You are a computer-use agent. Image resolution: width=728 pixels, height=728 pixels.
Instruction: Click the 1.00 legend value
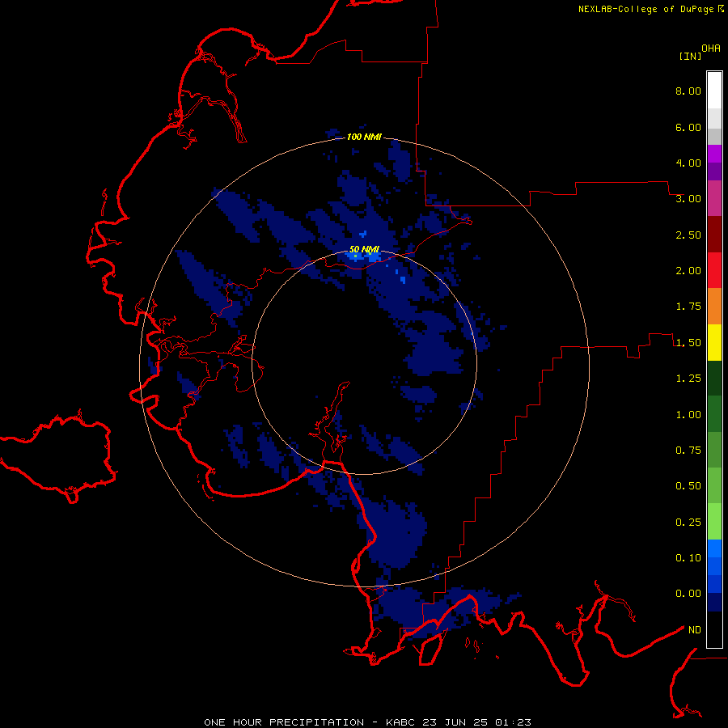[688, 415]
